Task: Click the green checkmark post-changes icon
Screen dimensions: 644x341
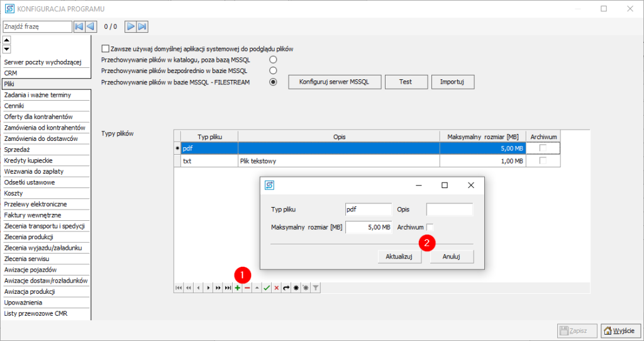Action: [x=267, y=288]
